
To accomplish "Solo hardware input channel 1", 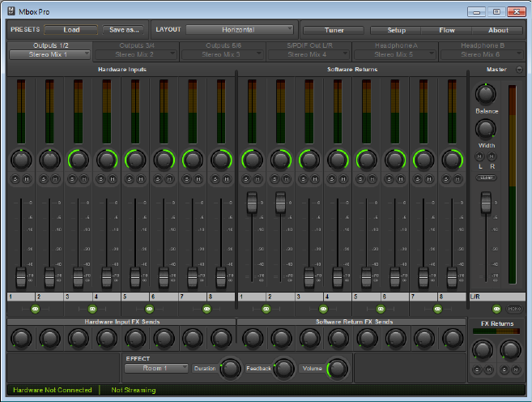I will point(16,178).
